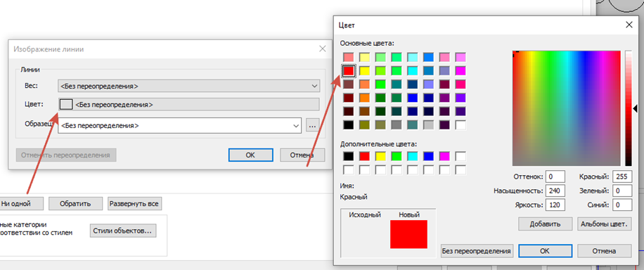Choose black in the additional colors row
The image size is (644, 270).
[349, 156]
